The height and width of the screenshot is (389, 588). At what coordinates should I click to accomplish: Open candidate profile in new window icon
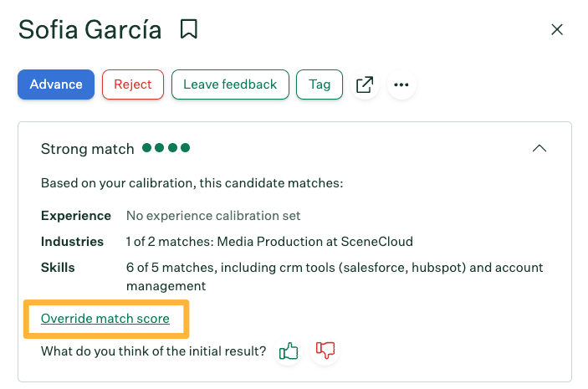click(365, 84)
